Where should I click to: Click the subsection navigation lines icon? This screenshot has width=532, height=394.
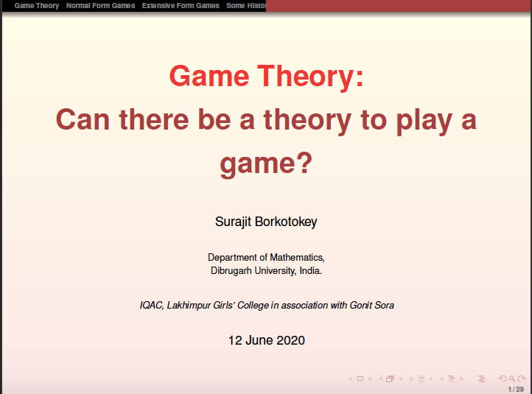coord(421,379)
